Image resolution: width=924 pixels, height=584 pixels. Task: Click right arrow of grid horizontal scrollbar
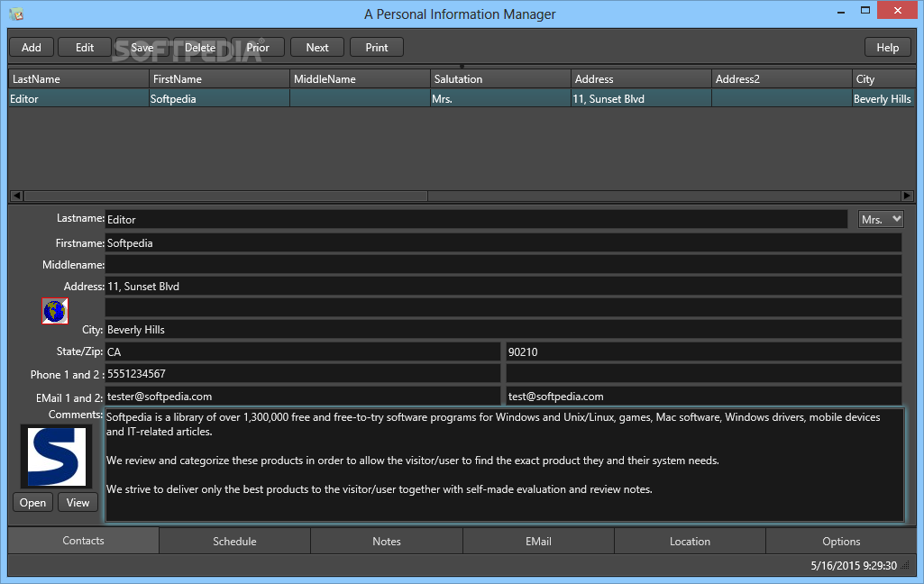coord(908,196)
